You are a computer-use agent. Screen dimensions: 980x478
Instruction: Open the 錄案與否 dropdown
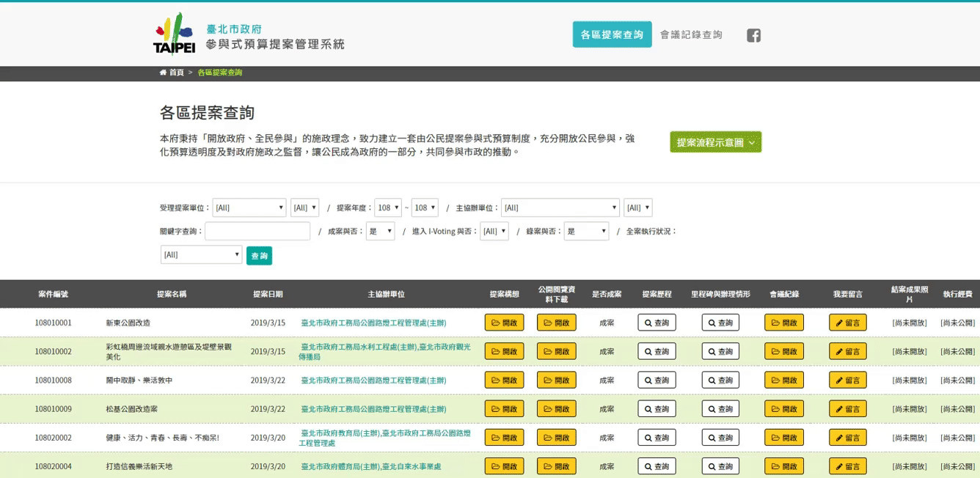(586, 231)
